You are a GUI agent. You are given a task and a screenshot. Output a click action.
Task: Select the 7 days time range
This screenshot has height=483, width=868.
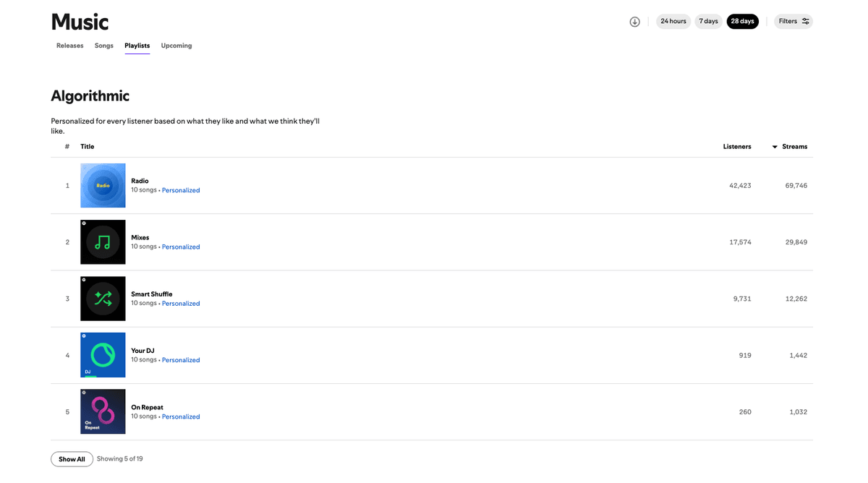[709, 22]
